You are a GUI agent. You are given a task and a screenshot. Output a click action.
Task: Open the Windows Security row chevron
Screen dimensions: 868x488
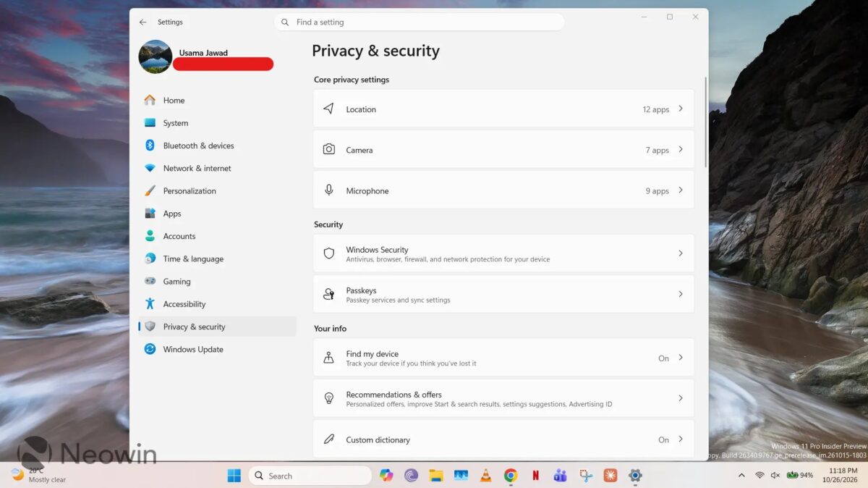[681, 253]
